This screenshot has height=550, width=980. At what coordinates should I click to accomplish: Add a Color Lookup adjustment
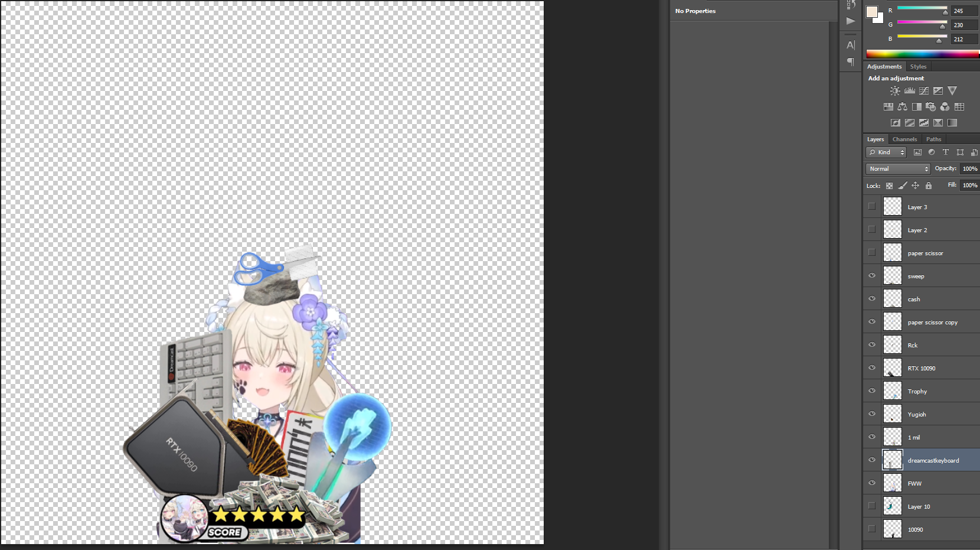(959, 107)
